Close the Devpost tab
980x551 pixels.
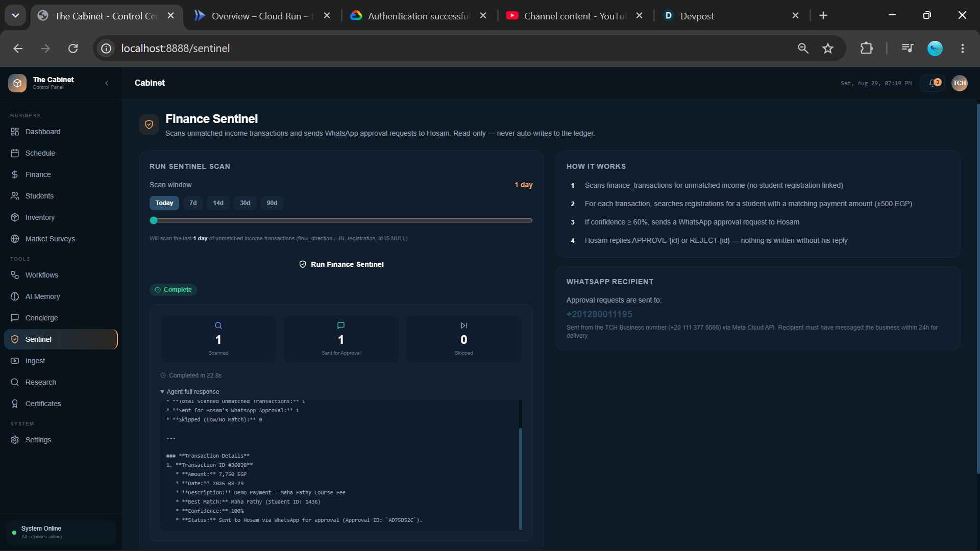(x=795, y=16)
